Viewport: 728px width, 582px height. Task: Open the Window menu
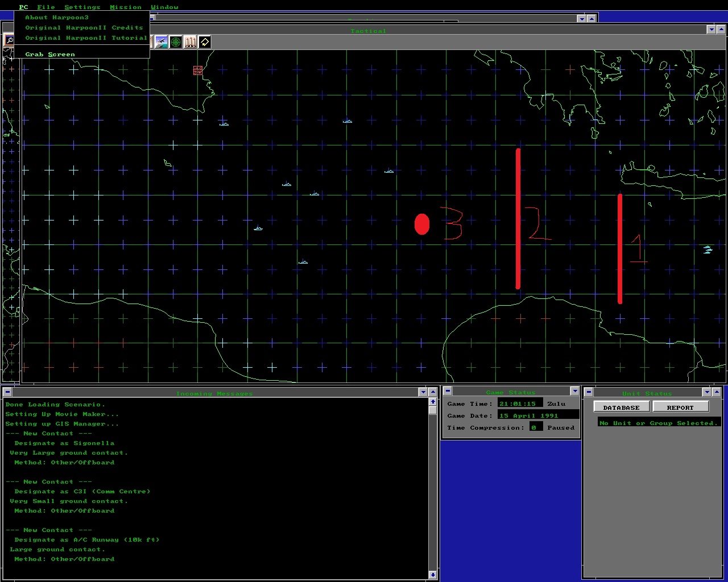[x=164, y=7]
